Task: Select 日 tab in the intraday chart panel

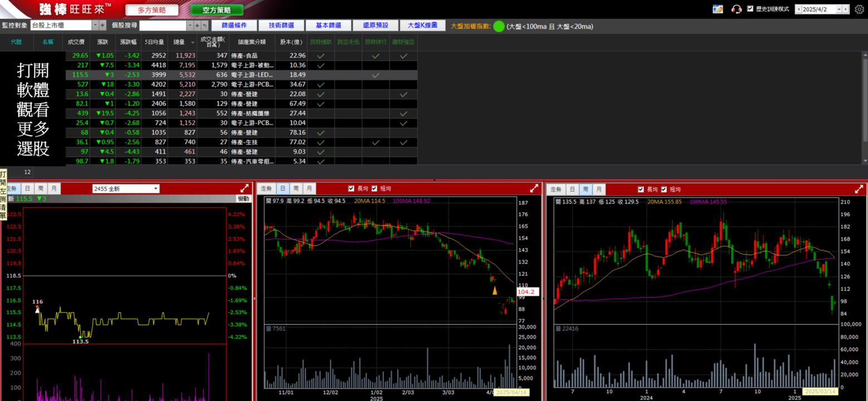Action: 27,189
